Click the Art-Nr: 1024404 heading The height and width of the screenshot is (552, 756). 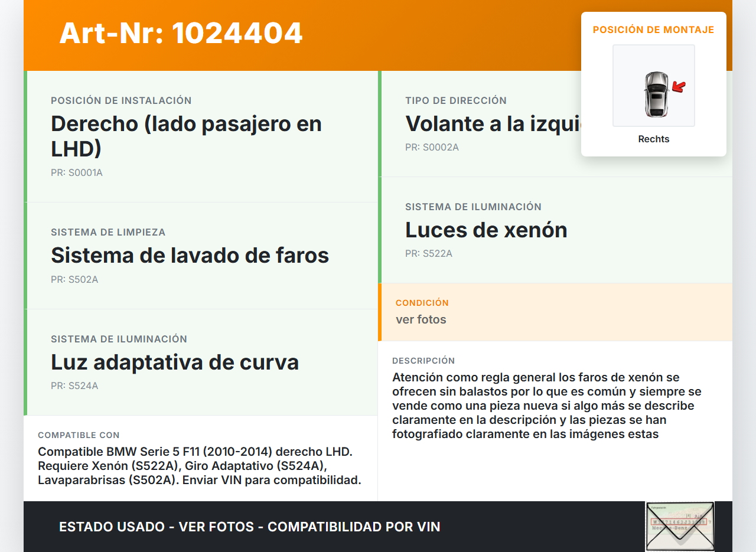[x=181, y=33]
